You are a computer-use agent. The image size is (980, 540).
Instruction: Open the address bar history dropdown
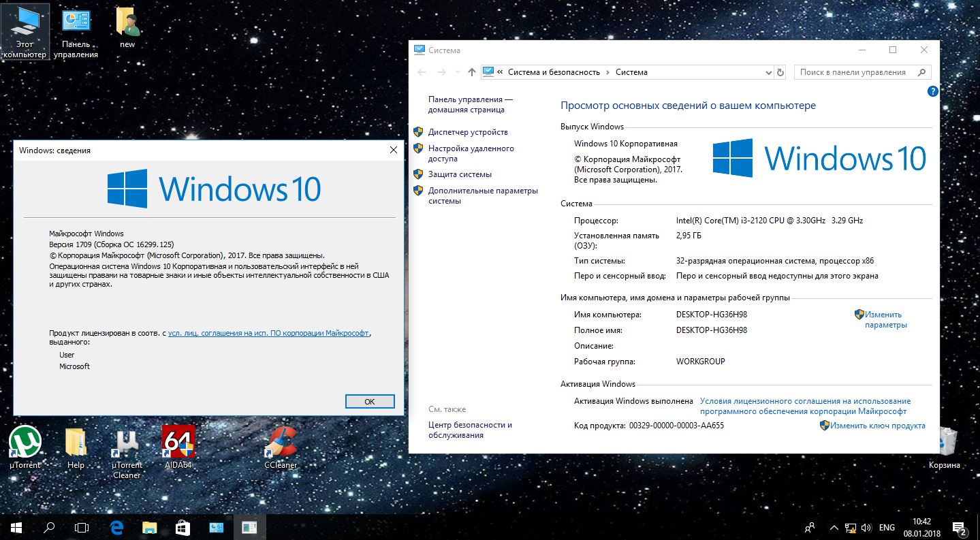coord(768,72)
